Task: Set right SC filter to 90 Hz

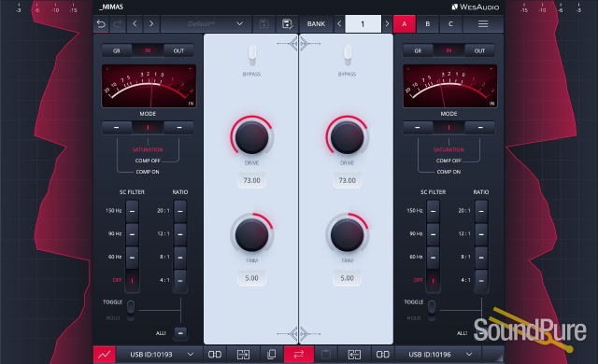Action: pos(434,234)
